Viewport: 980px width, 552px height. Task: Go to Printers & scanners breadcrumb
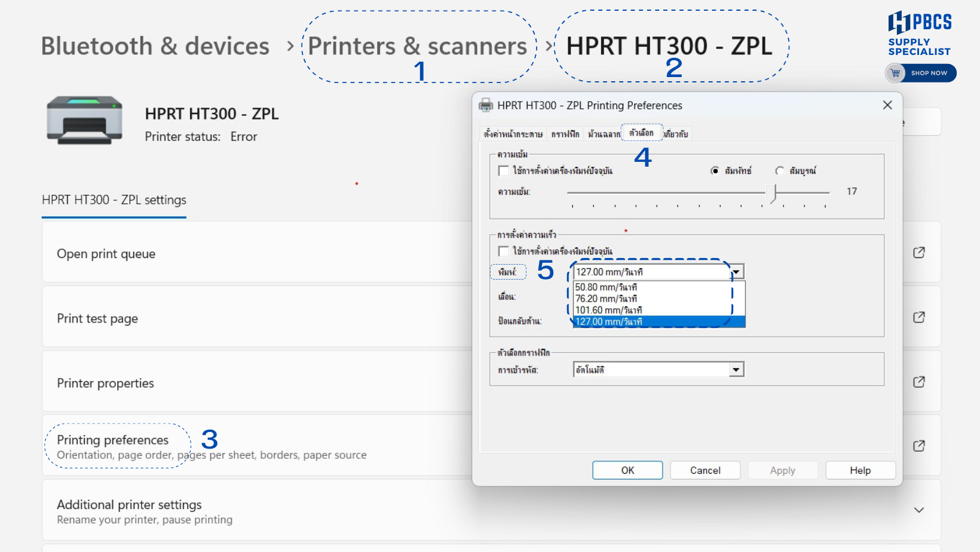[x=417, y=46]
